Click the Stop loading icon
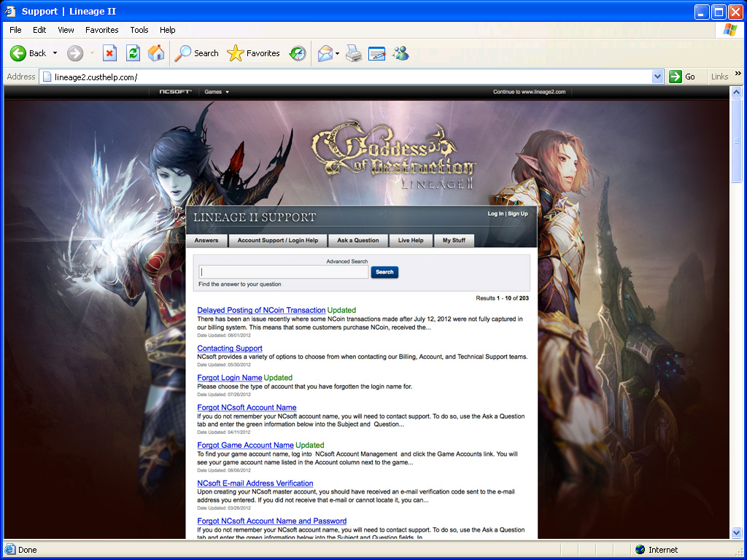The height and width of the screenshot is (560, 747). 109,53
